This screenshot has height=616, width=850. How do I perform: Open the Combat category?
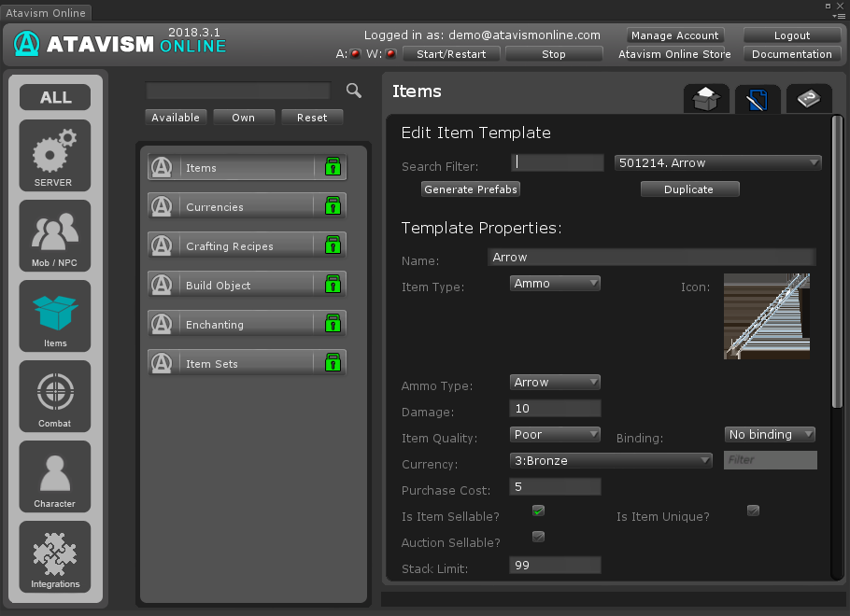55,396
